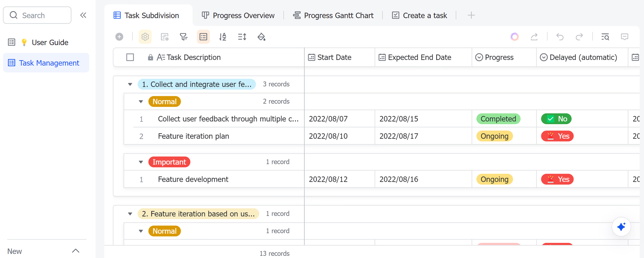The width and height of the screenshot is (644, 258).
Task: Open the group-by tool icon
Action: point(203,37)
